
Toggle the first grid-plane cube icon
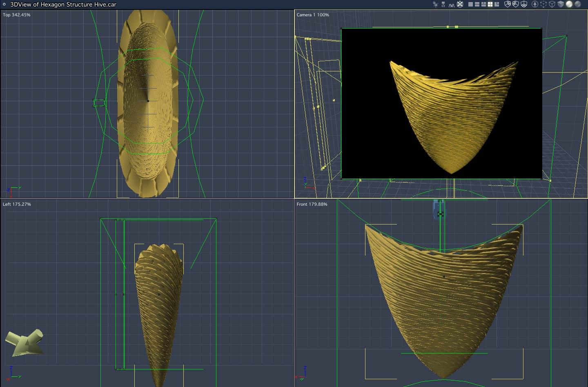pos(508,4)
